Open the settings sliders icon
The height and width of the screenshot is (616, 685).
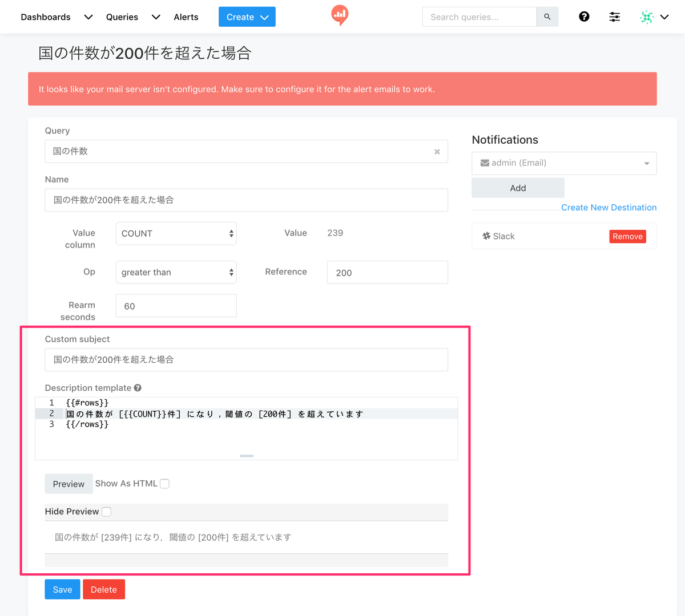click(615, 17)
